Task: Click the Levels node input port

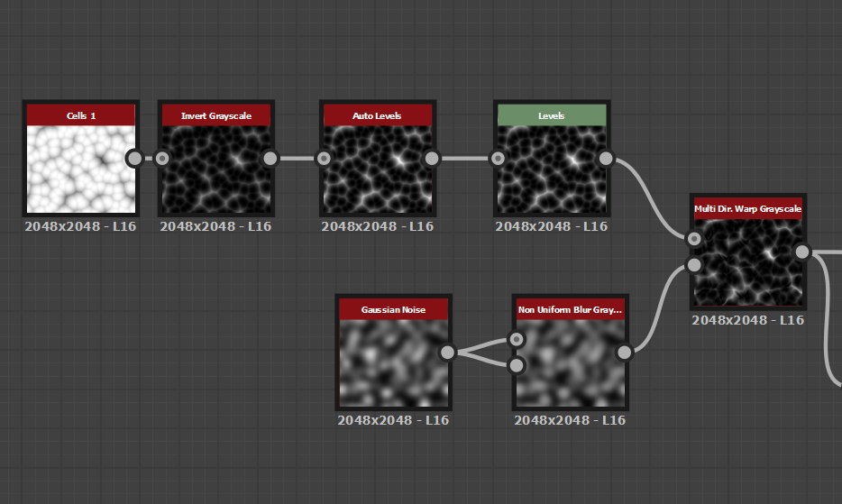Action: (498, 159)
